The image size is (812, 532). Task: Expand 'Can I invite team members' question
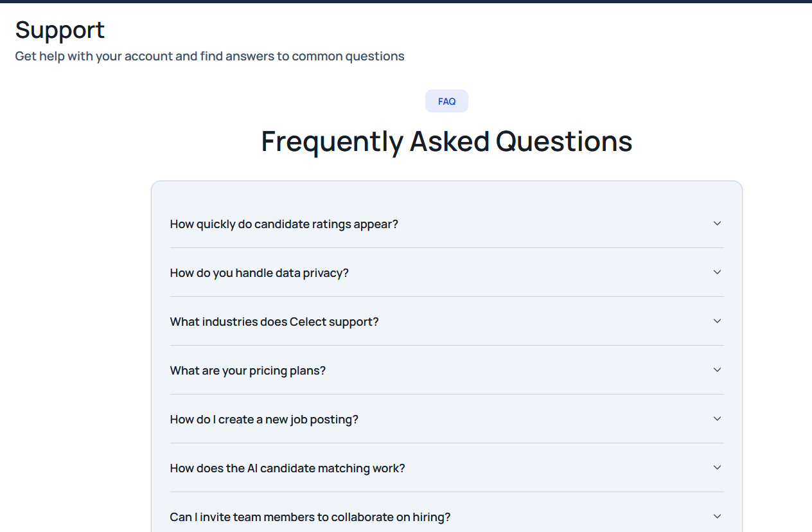[310, 517]
